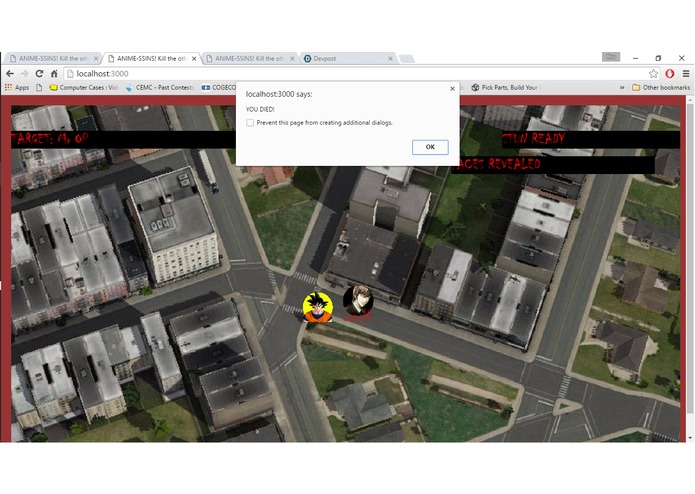
Task: Go back with the browser back arrow
Action: click(10, 74)
